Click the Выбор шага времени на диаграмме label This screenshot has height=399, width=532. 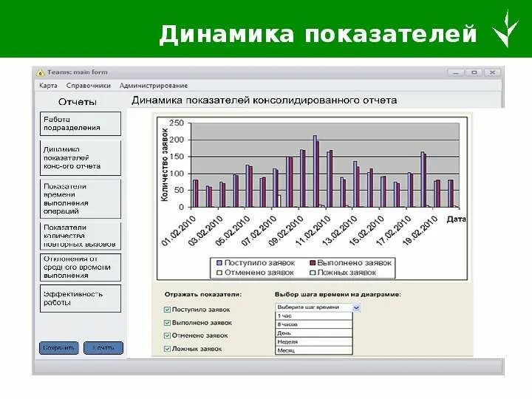pos(338,295)
